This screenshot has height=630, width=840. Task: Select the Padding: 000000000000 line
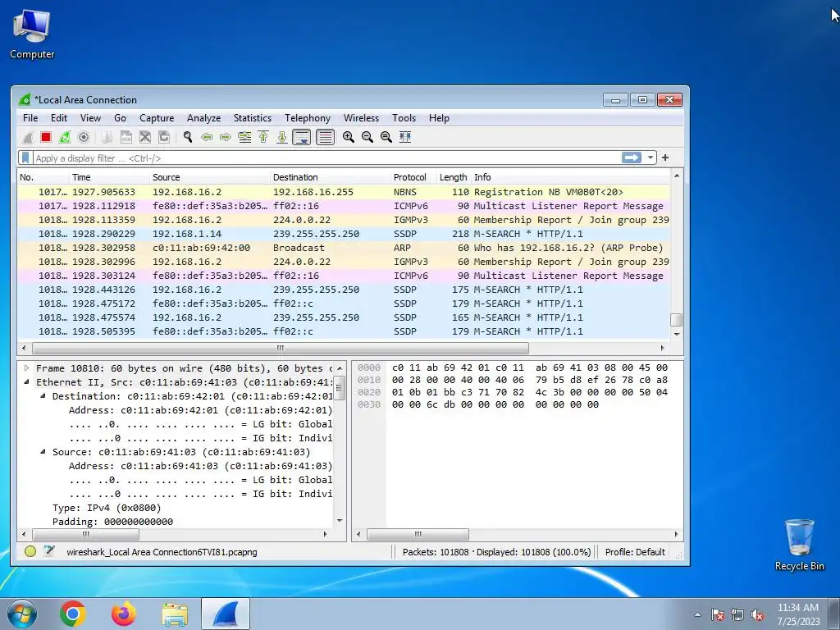(x=112, y=521)
